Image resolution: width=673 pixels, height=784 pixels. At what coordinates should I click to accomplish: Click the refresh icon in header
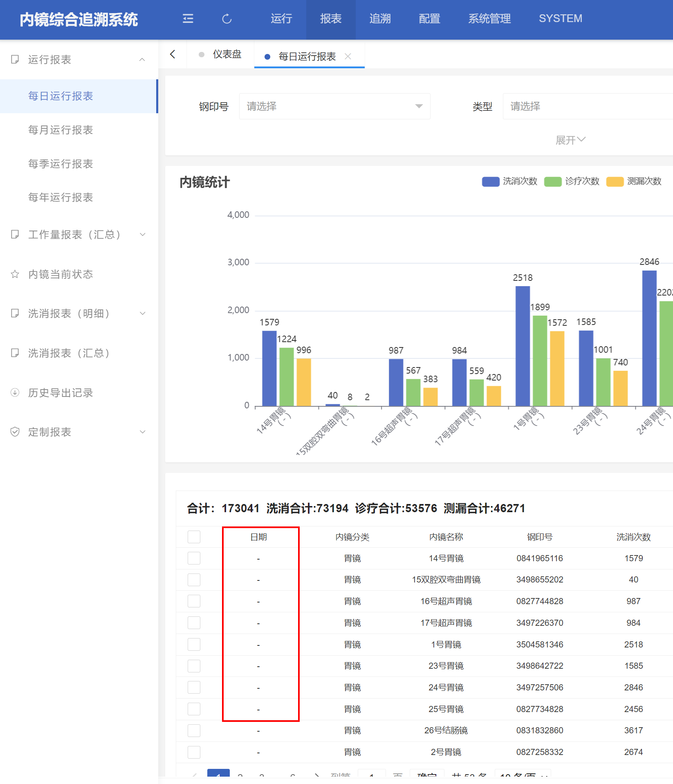[227, 19]
